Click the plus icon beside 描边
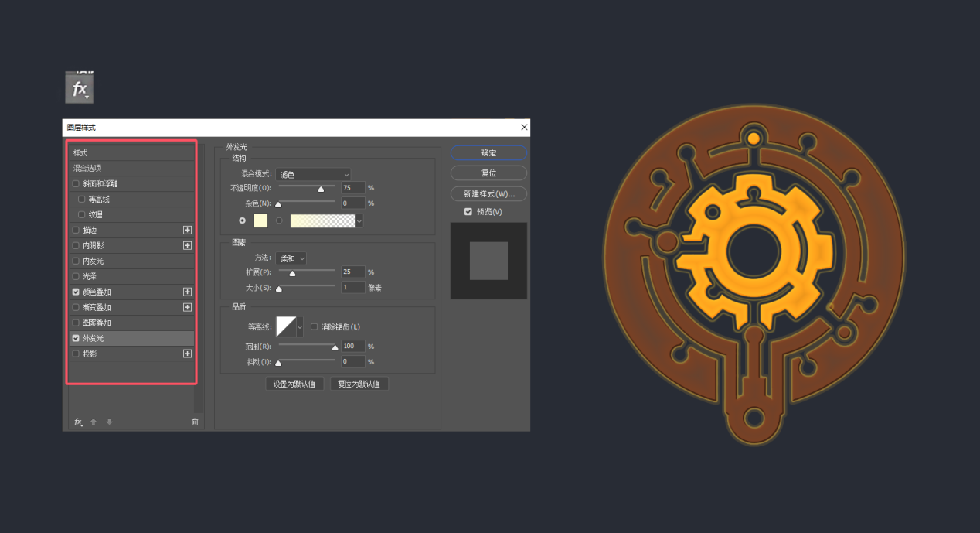980x533 pixels. point(187,230)
